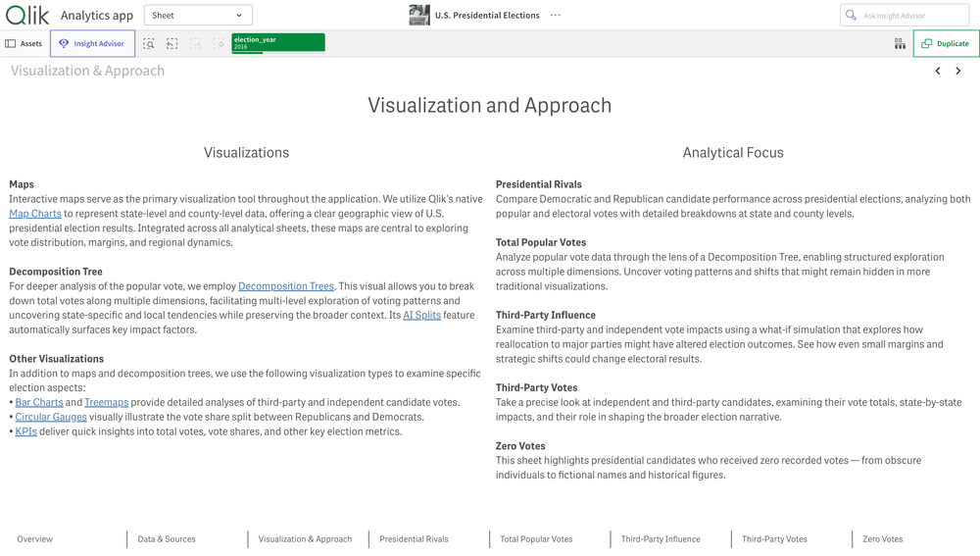Go to the next sheet arrow
The image size is (980, 556).
pyautogui.click(x=958, y=71)
